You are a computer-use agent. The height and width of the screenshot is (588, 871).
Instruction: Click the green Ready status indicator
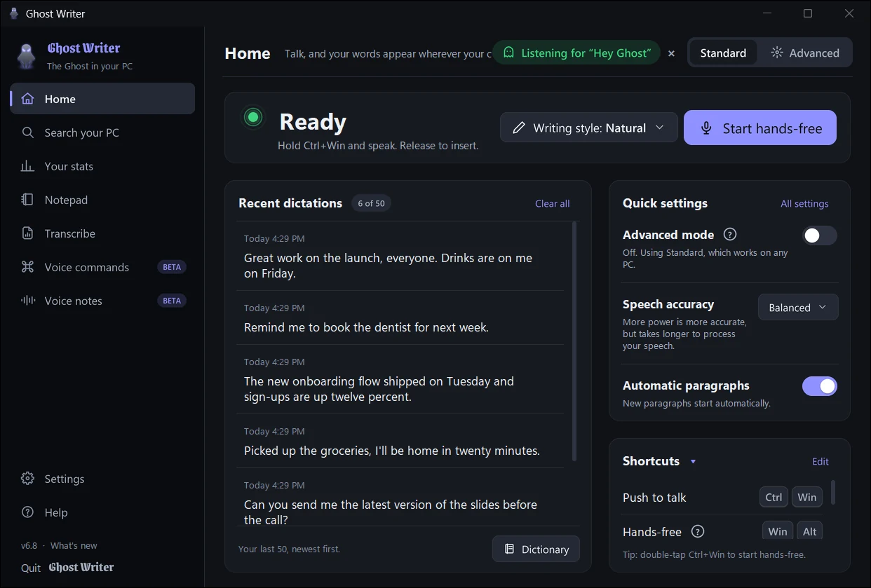click(x=253, y=117)
